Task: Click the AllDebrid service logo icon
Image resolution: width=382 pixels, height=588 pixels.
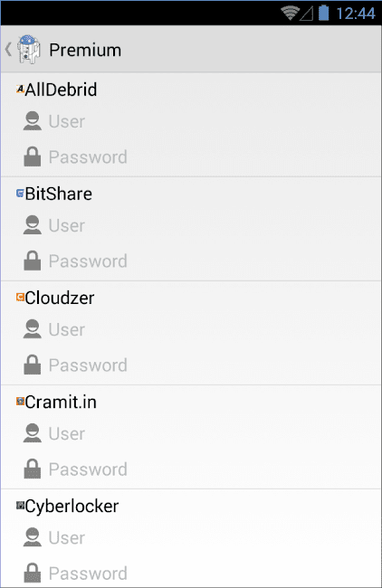Action: [20, 89]
